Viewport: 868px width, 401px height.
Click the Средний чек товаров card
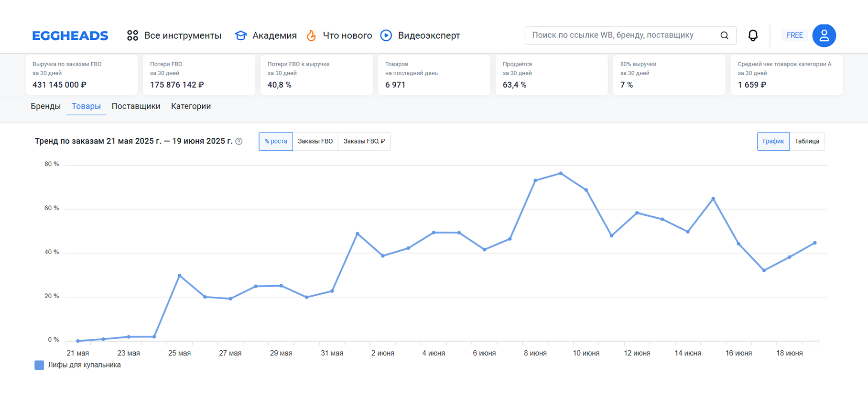click(787, 75)
